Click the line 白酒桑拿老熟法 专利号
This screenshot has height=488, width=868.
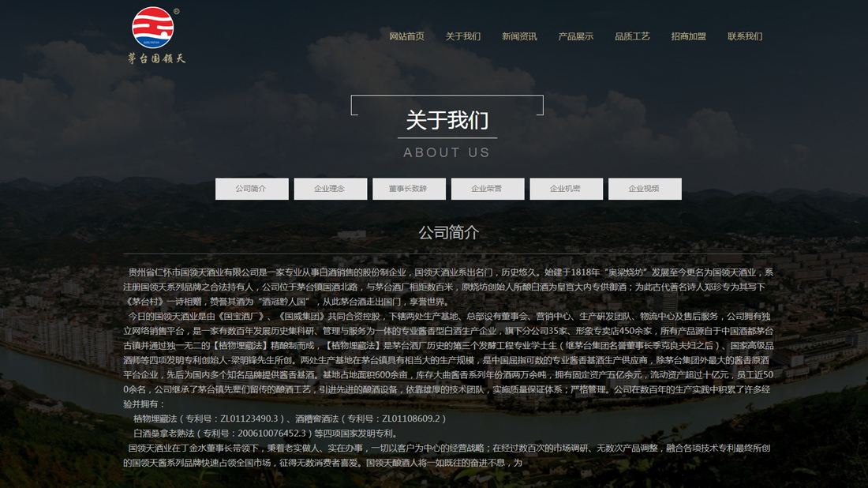[x=265, y=434]
